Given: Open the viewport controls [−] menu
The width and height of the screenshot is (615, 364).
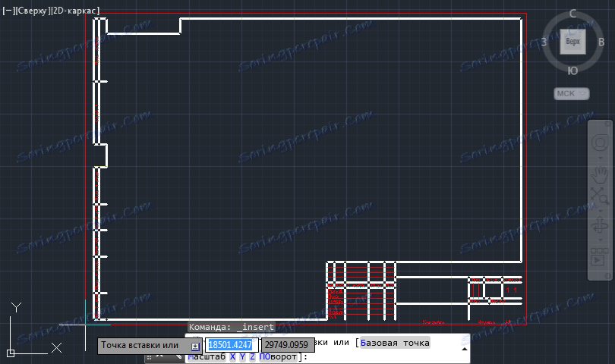Looking at the screenshot, I should click(x=9, y=11).
